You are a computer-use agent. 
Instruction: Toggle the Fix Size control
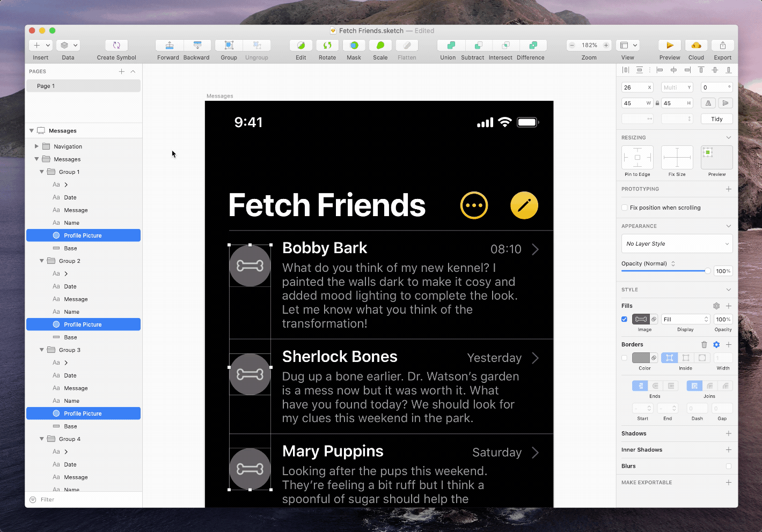pyautogui.click(x=677, y=158)
